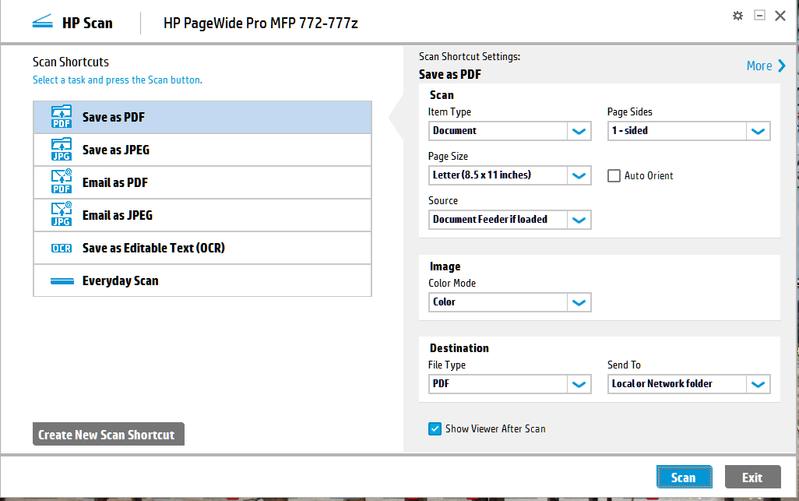Click the Save as PDF folder icon
Image resolution: width=799 pixels, height=501 pixels.
point(62,117)
